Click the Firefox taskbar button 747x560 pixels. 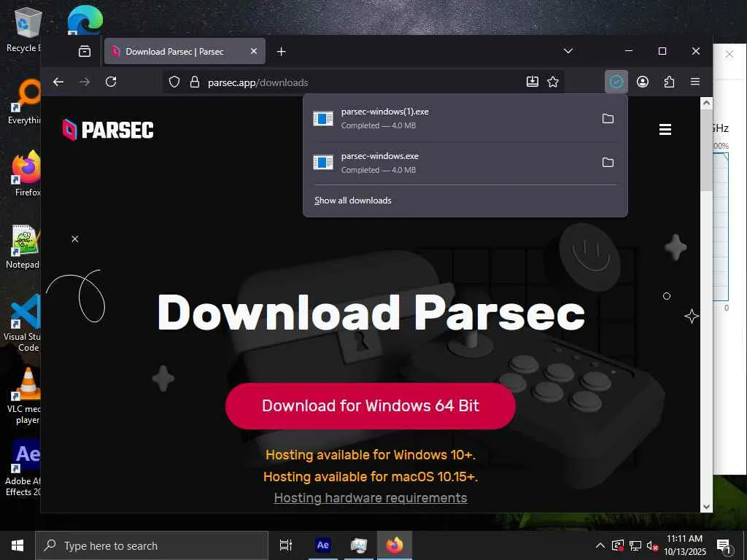pyautogui.click(x=395, y=545)
